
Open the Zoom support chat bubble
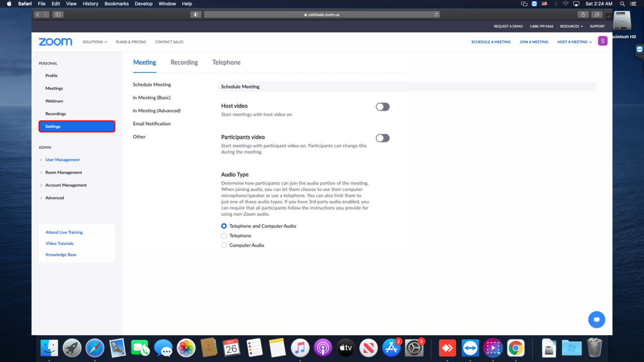pos(596,319)
